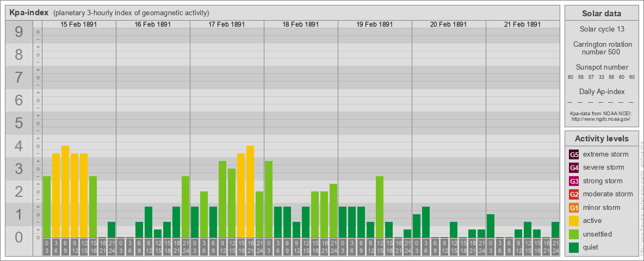Click the large '7' on the Kp scale
Viewport: 644px width, 261px height.
tap(18, 78)
